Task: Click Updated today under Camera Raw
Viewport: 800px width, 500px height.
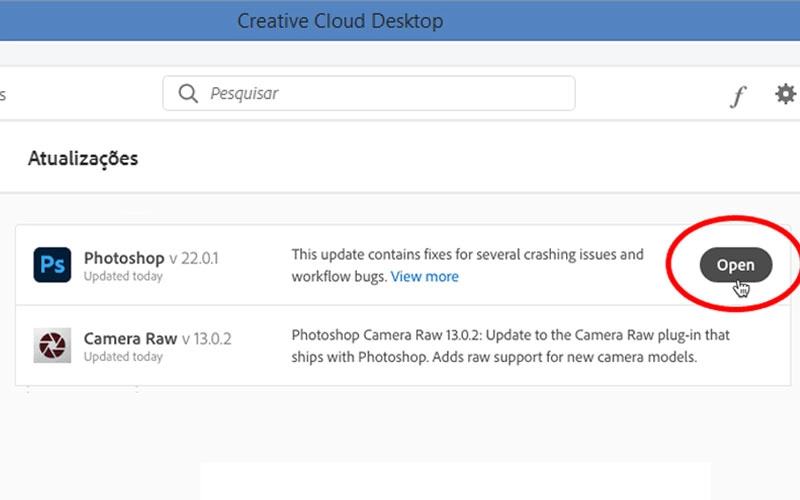Action: 123,357
